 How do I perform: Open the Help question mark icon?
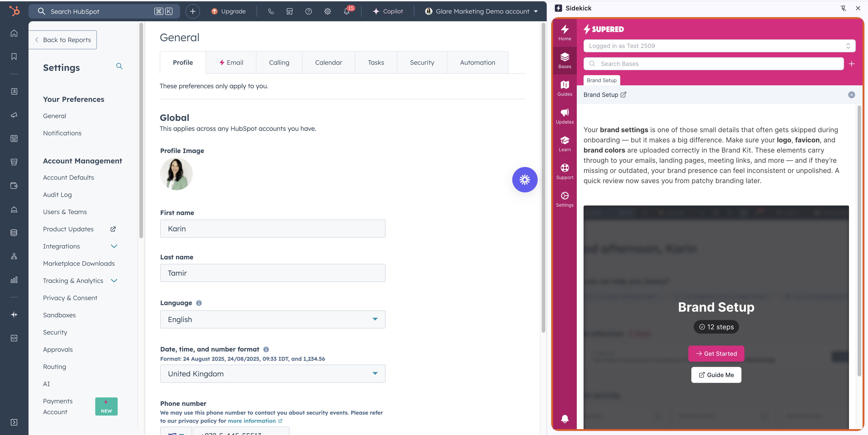click(x=308, y=11)
